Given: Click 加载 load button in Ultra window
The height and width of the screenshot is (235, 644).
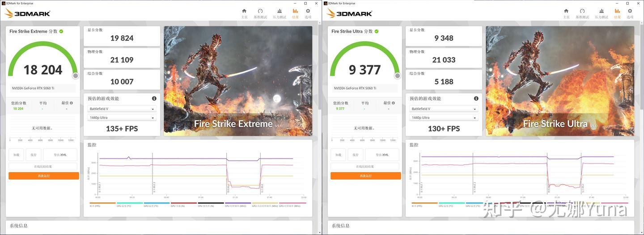Looking at the screenshot, I should pos(338,155).
